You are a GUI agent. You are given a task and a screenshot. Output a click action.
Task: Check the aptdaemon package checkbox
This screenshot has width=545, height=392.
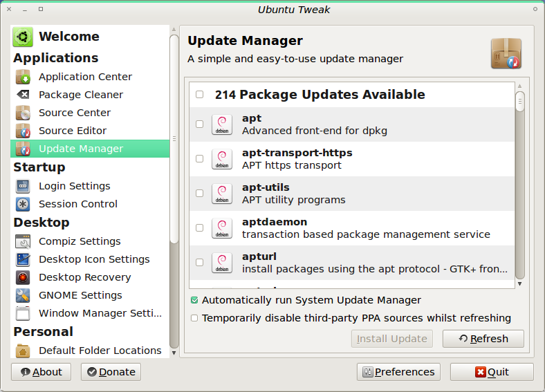[x=199, y=228]
